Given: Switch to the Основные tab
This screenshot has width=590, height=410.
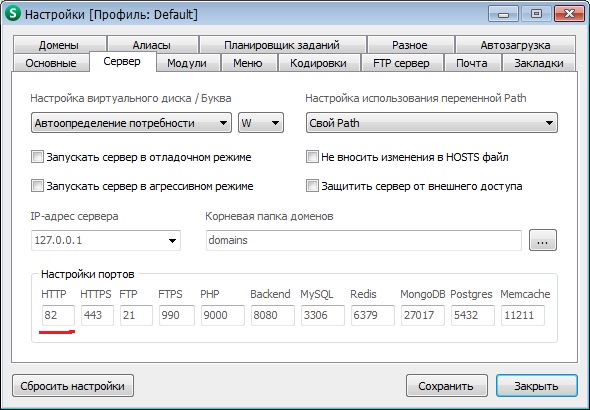Looking at the screenshot, I should click(51, 62).
